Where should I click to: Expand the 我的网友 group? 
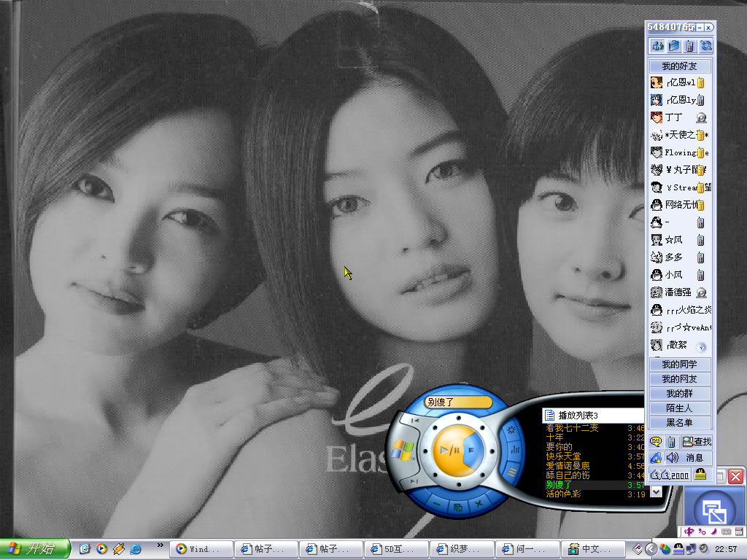tap(680, 379)
